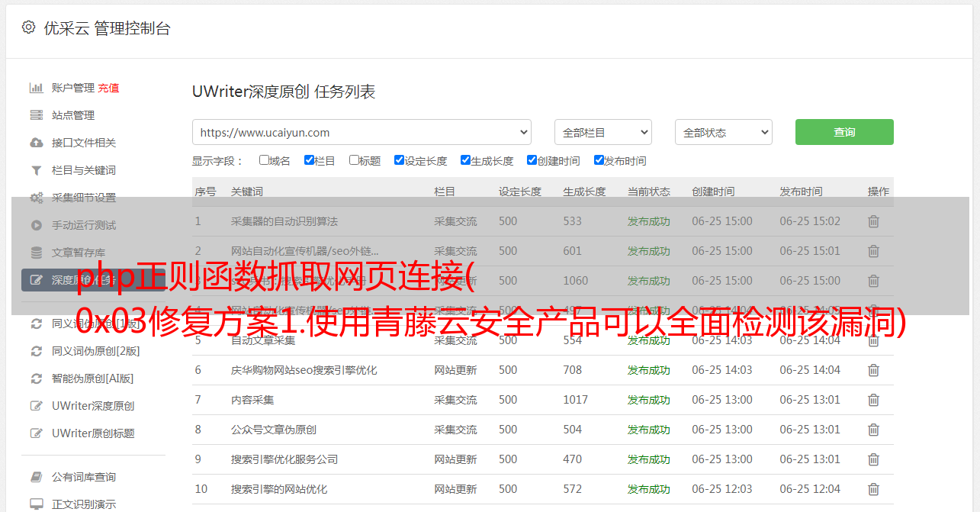Go to 同义词伪原创[2版] in sidebar
980x512 pixels.
[x=95, y=351]
